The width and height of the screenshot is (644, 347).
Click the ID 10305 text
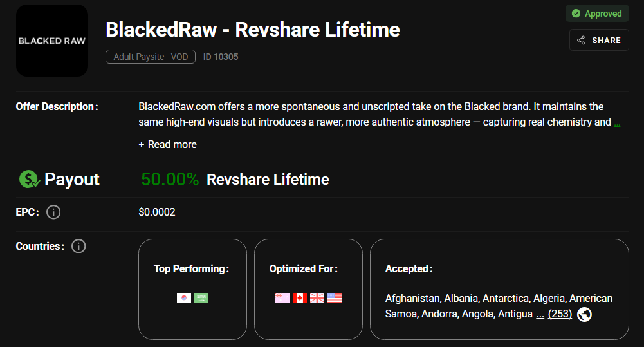(x=221, y=57)
